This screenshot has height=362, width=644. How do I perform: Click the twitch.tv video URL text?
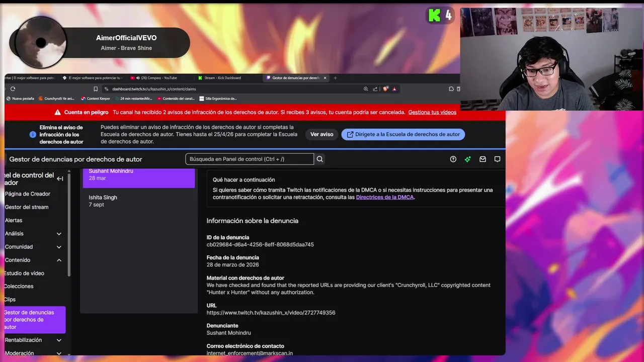click(x=271, y=313)
